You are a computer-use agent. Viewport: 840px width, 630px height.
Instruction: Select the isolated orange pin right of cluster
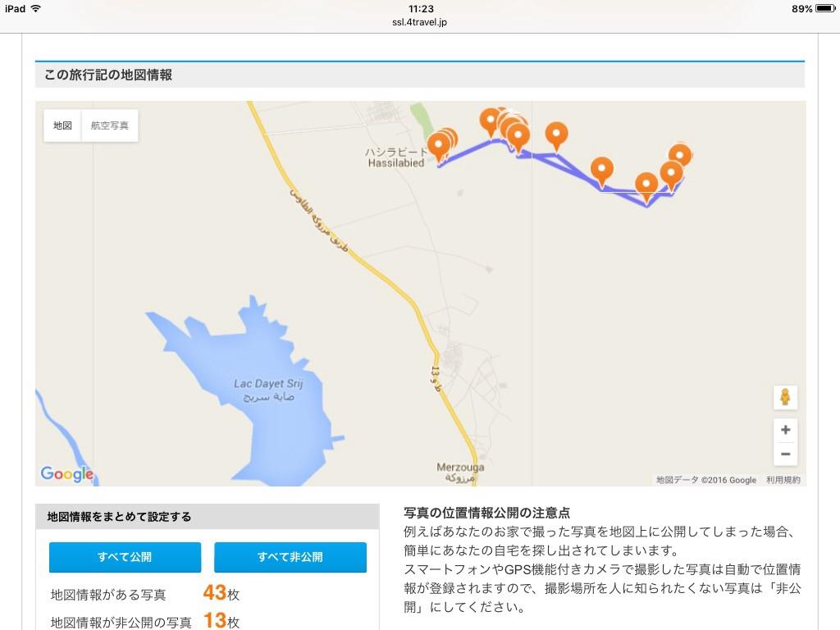557,136
